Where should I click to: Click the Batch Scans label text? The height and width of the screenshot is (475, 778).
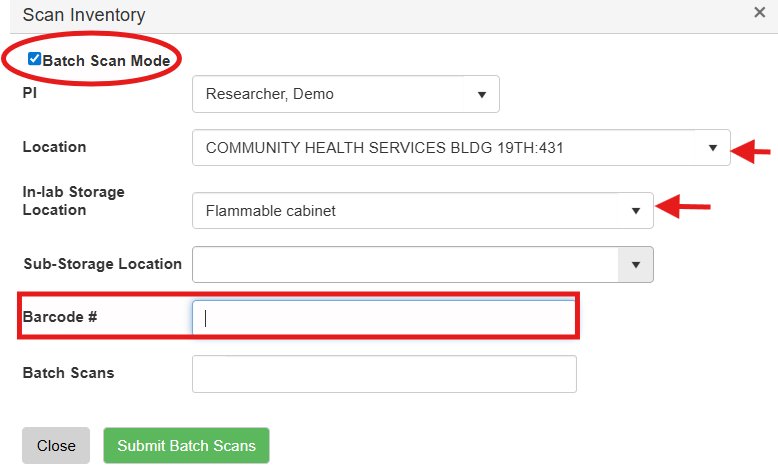pyautogui.click(x=68, y=373)
